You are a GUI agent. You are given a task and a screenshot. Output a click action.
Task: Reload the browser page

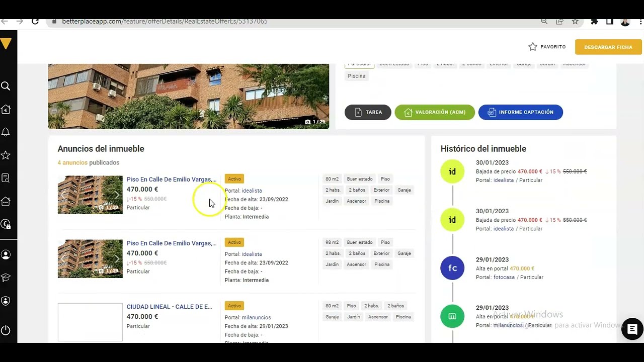[x=35, y=22]
